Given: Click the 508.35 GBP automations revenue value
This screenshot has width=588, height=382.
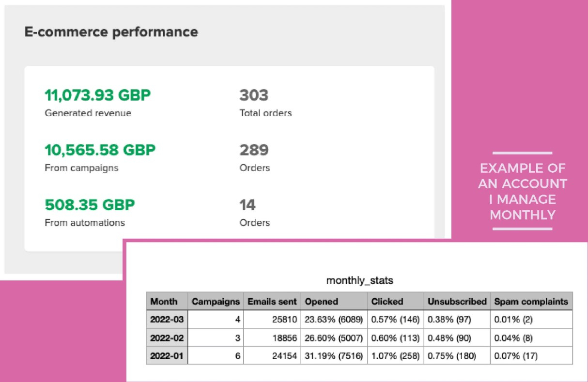Looking at the screenshot, I should coord(90,205).
